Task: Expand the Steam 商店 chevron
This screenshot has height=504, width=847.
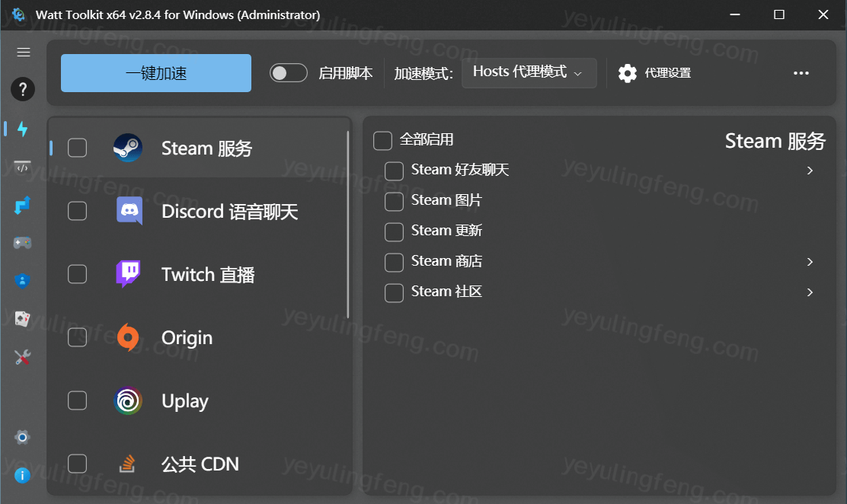Action: 810,262
